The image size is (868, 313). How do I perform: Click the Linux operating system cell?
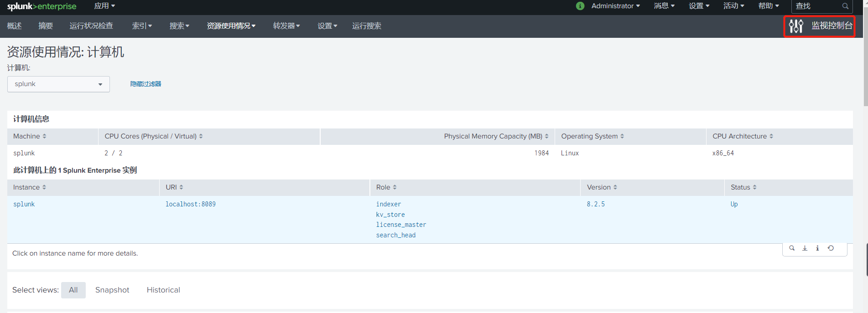570,153
